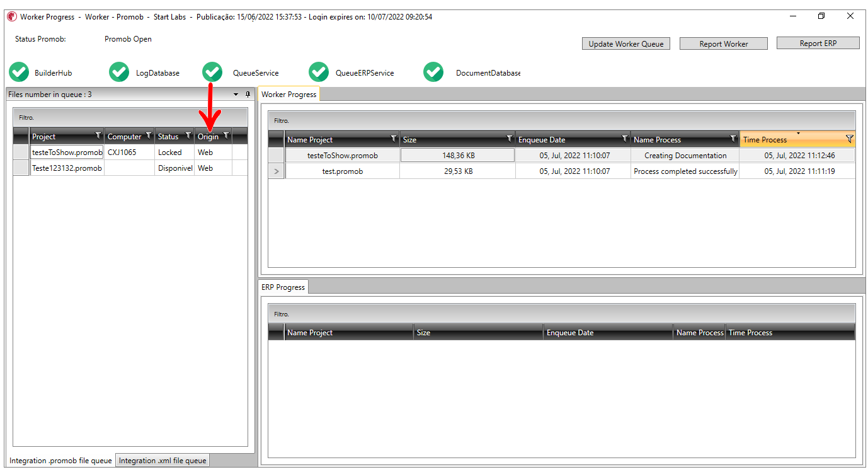Open filter on Origin column in queue
This screenshot has width=868, height=472.
coord(226,135)
